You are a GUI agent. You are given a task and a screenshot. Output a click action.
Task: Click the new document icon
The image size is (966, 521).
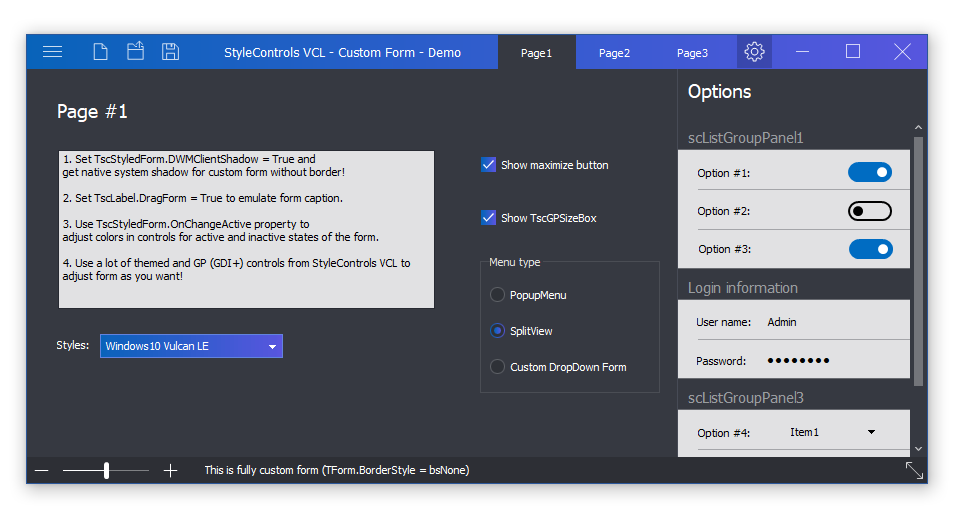(100, 52)
